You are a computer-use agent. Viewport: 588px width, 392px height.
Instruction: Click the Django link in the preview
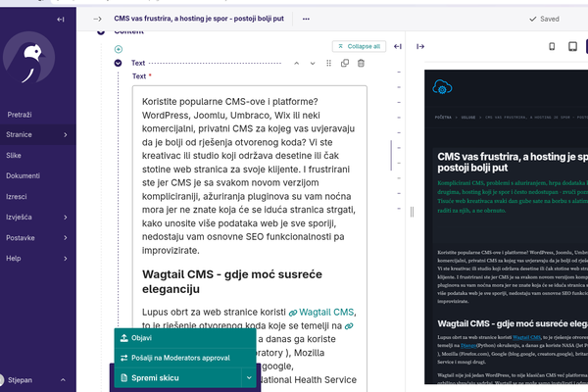tap(468, 346)
